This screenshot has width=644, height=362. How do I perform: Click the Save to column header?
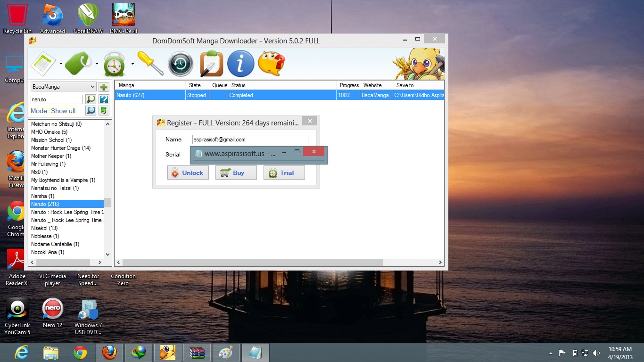pos(419,85)
